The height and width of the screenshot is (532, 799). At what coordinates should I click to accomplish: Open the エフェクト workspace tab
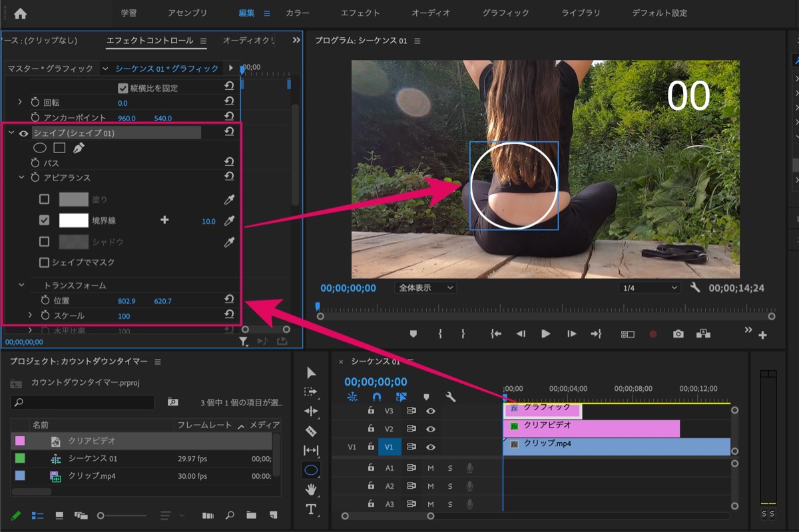click(x=360, y=13)
